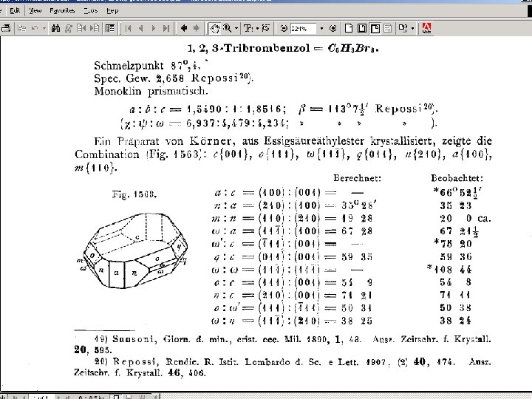The width and height of the screenshot is (532, 399).
Task: Click footnote text 'Sansoni'
Action: click(x=134, y=339)
